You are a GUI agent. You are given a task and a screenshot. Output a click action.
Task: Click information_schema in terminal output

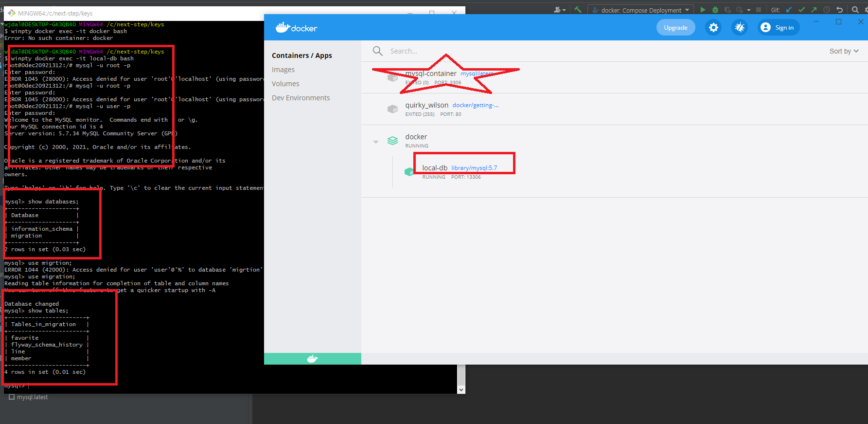(x=42, y=229)
